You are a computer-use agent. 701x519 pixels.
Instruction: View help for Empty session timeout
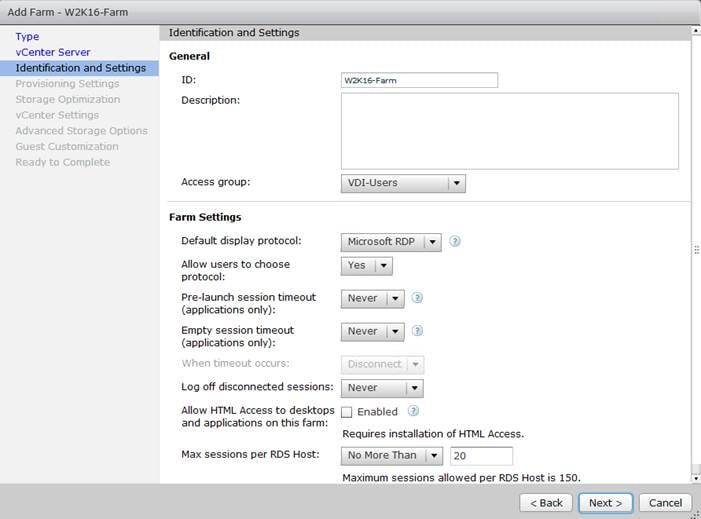pos(417,331)
